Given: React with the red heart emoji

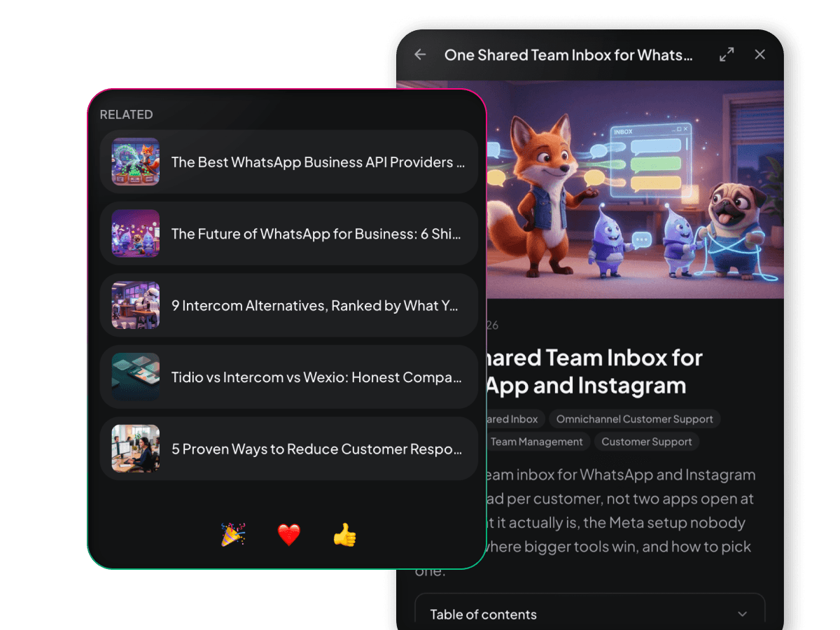Looking at the screenshot, I should click(x=289, y=535).
